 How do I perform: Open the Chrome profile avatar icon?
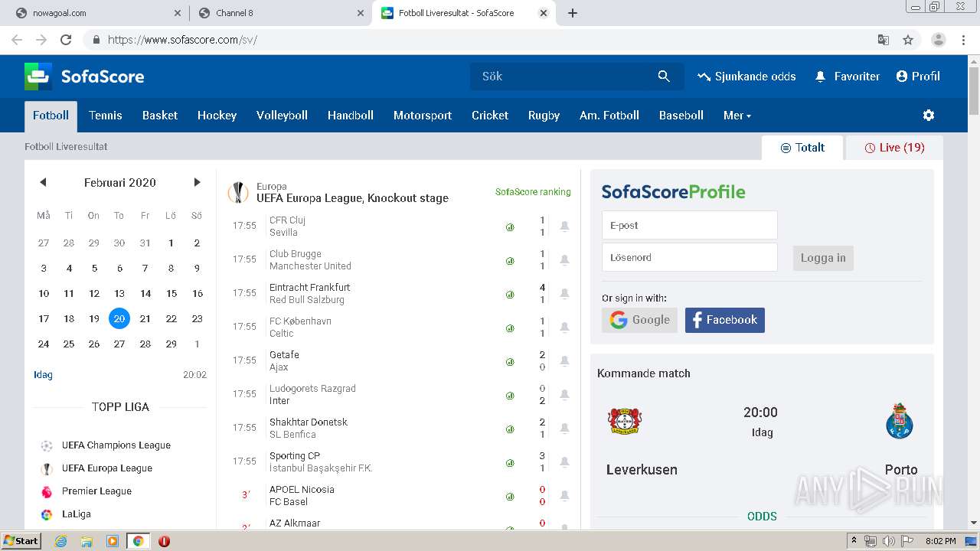pos(939,40)
